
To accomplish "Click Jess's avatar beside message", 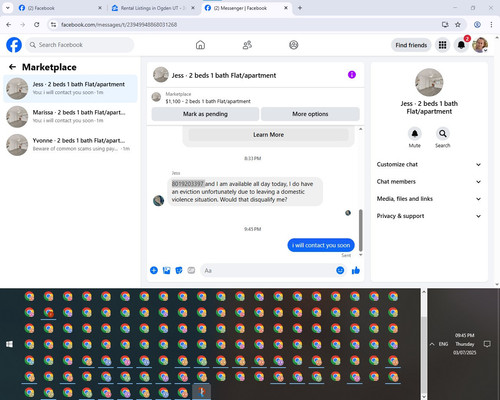I will point(158,200).
